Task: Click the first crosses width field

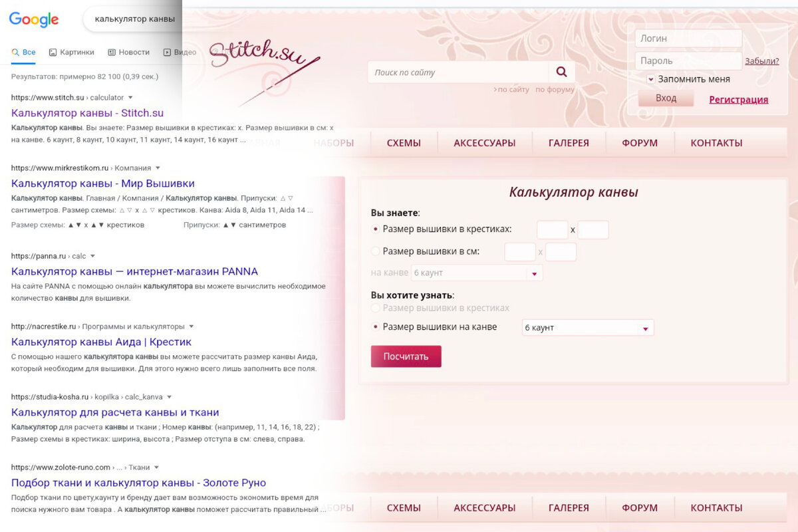Action: 553,230
